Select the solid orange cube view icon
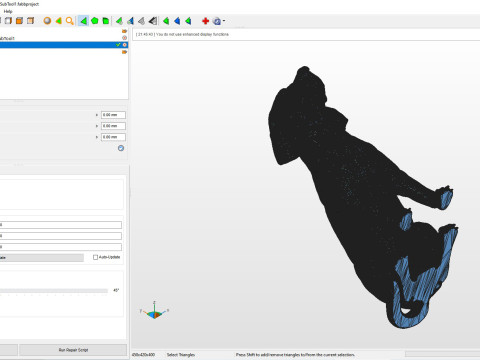Viewport: 480px width, 360px height. 19,21
